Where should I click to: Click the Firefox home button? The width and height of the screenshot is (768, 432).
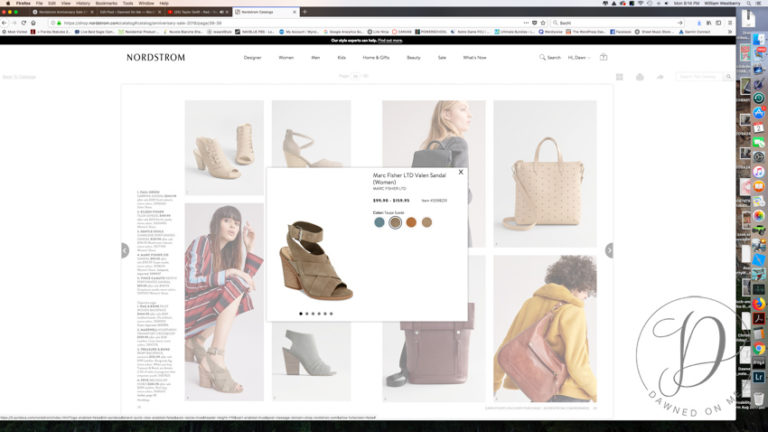click(33, 23)
